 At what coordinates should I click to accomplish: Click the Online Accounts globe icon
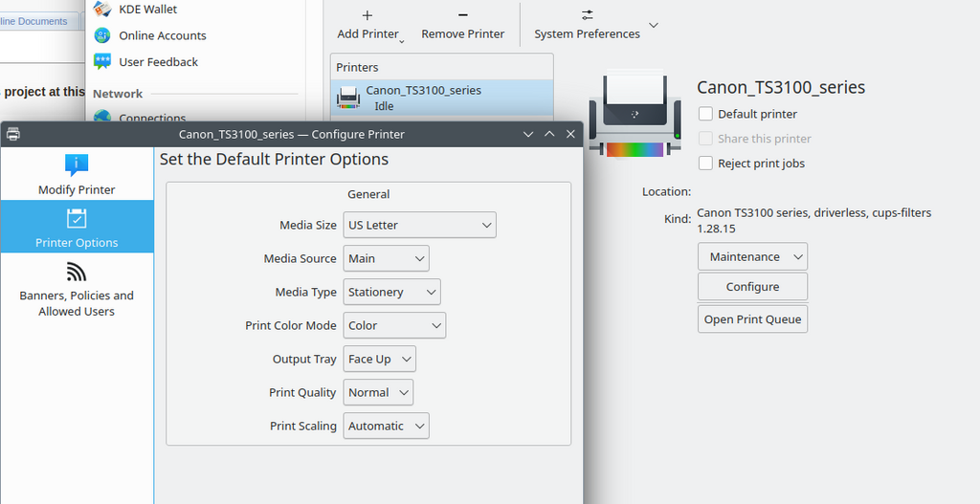pos(101,35)
